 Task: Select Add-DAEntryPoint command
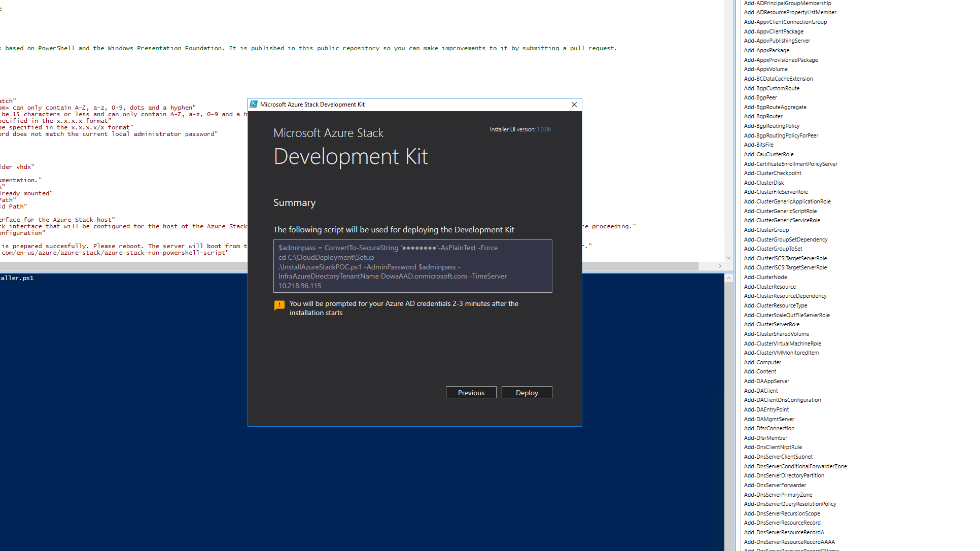click(x=766, y=409)
